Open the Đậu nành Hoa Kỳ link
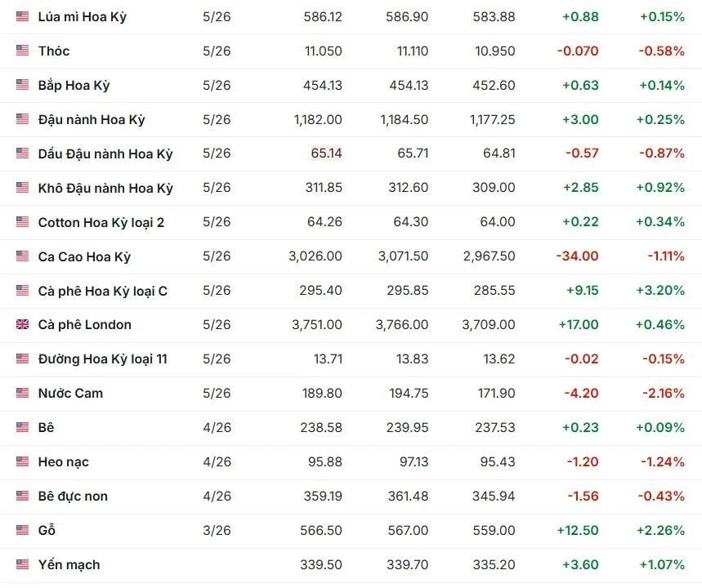702x588 pixels. click(x=92, y=119)
